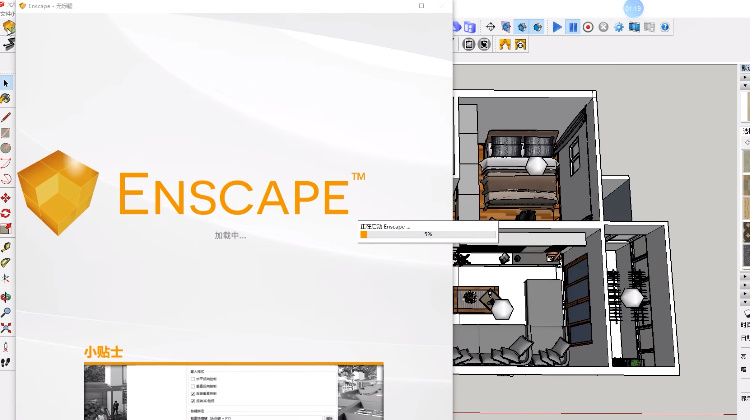The image size is (750, 420).
Task: Select the Circle drawing tool
Action: (x=6, y=148)
